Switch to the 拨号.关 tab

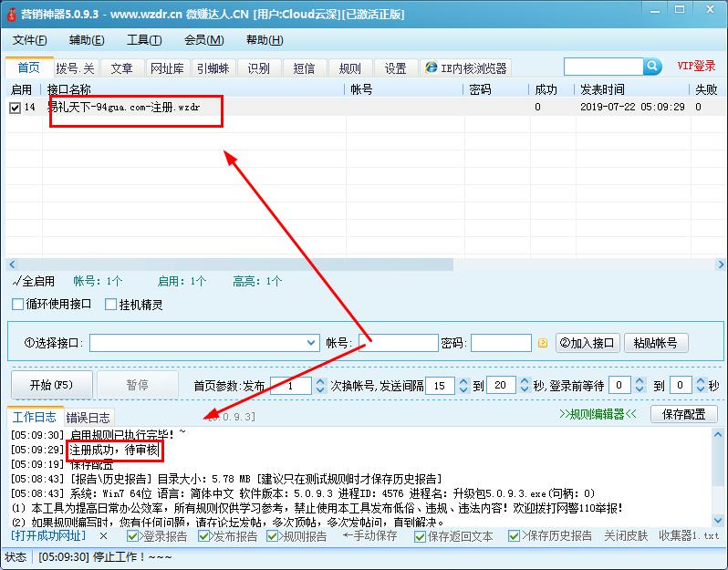[x=76, y=68]
